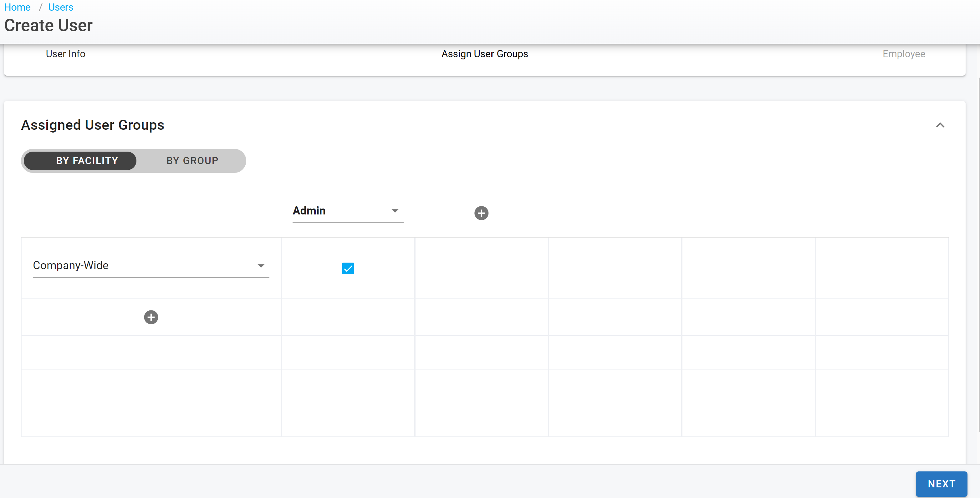Go to the User Info step

pyautogui.click(x=65, y=54)
